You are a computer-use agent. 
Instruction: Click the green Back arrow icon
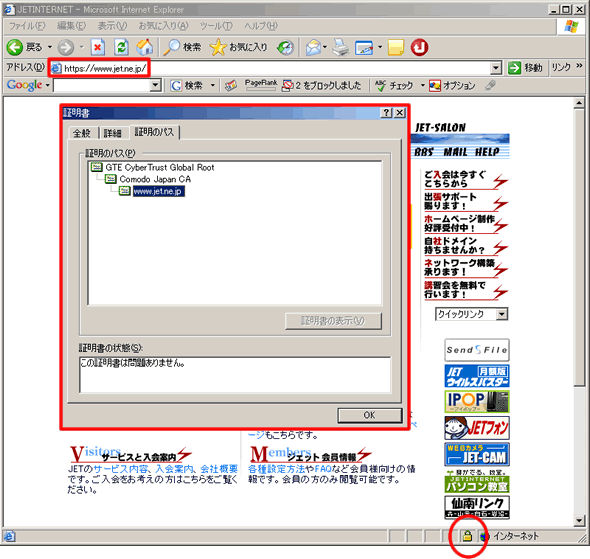click(x=15, y=47)
